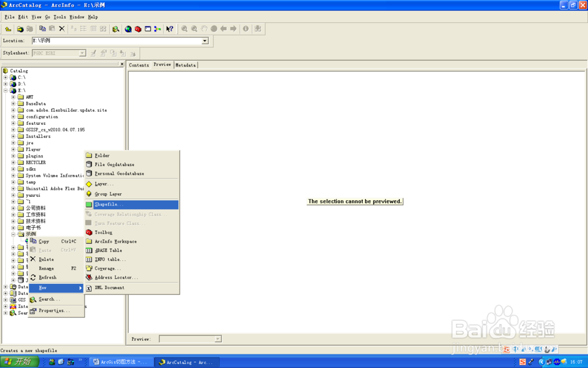Click the Disconnect From Folder toolbar icon
Screen dimensions: 588x368
click(29, 29)
